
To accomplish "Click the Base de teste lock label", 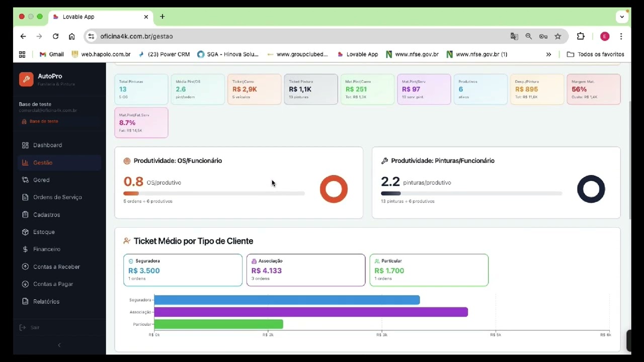I will click(40, 121).
